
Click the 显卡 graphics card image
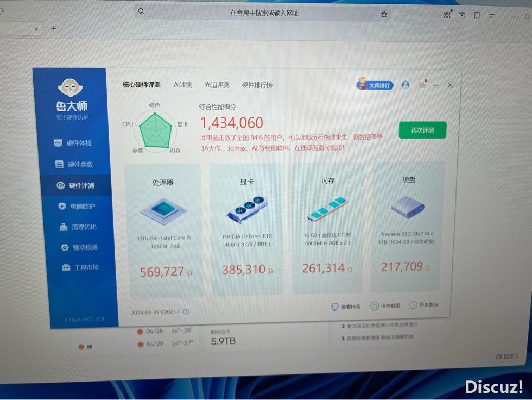click(247, 209)
